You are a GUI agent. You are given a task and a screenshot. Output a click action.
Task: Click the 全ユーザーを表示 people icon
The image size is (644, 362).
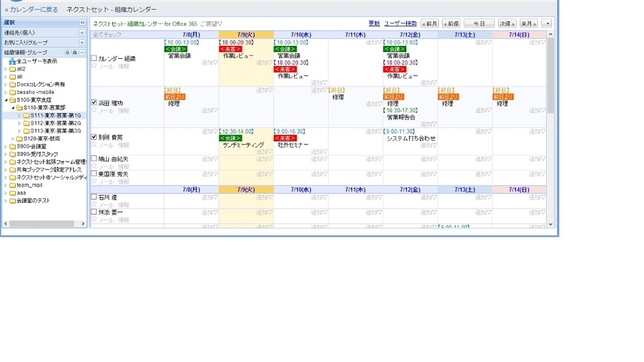click(12, 62)
